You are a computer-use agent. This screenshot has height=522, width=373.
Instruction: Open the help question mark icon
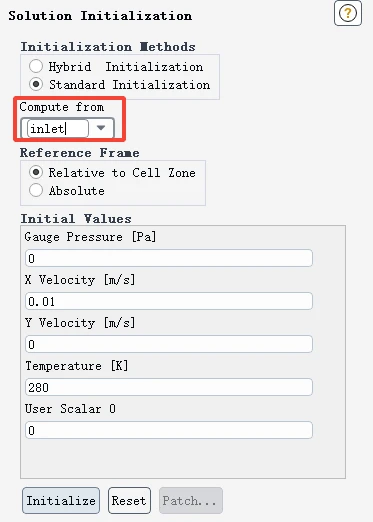348,13
